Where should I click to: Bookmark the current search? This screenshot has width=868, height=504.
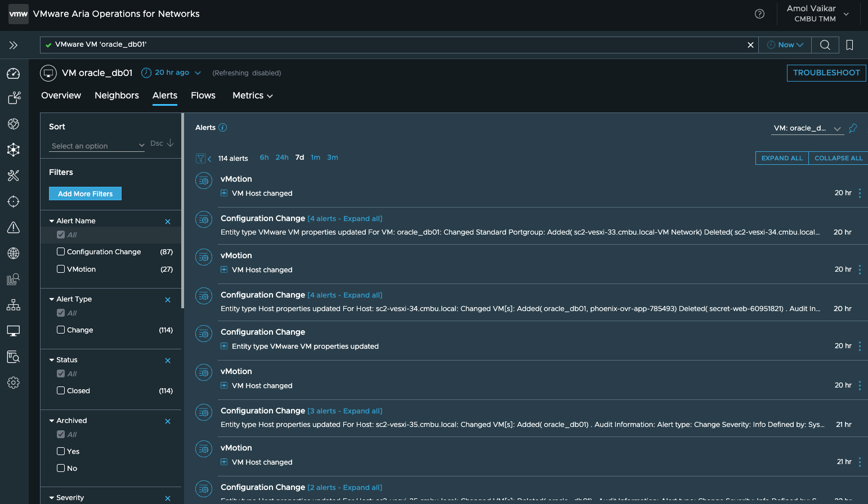[850, 45]
